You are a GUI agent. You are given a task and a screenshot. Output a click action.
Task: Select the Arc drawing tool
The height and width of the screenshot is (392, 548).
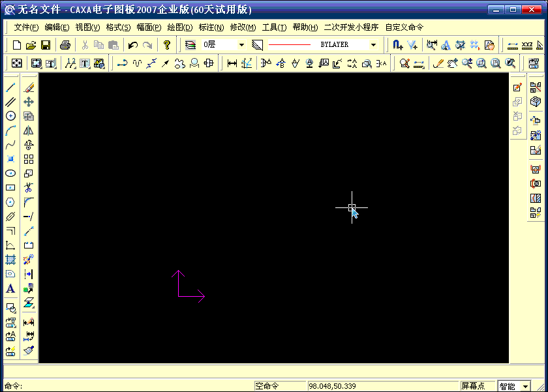pos(10,130)
